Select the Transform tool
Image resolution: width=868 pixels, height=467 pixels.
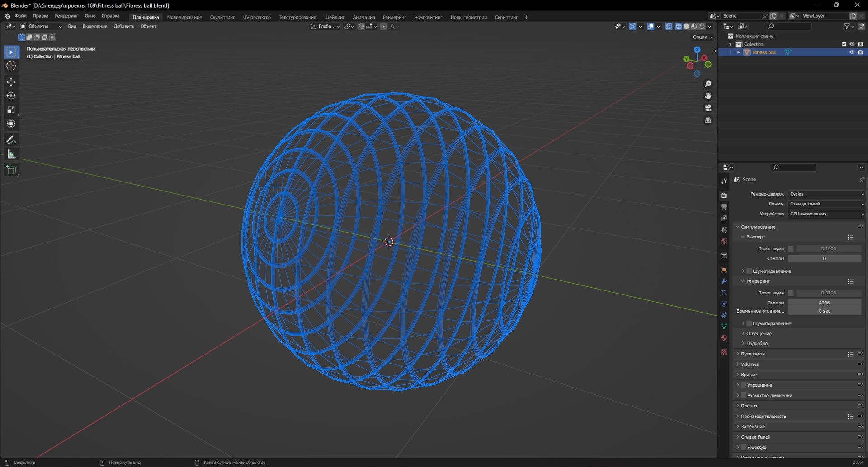(11, 124)
